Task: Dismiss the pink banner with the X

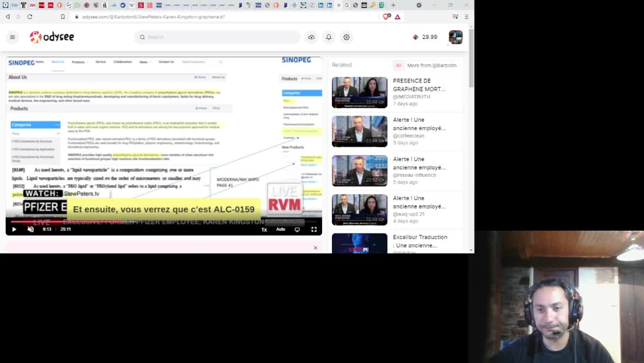Action: pyautogui.click(x=315, y=248)
